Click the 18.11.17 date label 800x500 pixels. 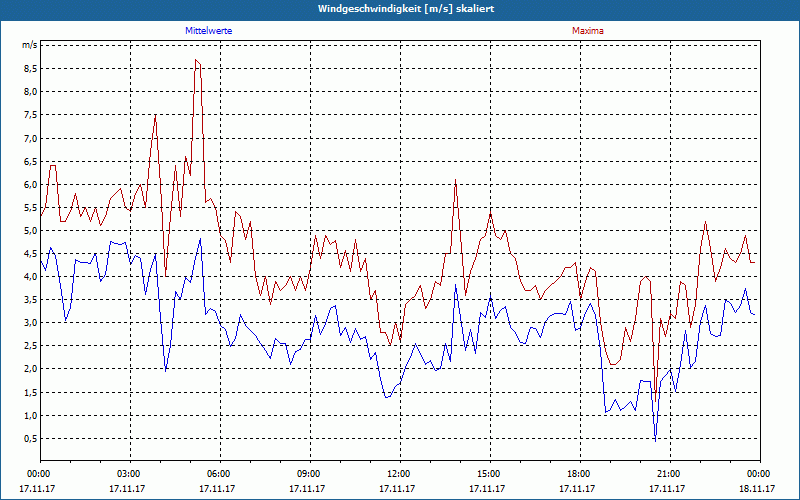click(x=757, y=488)
